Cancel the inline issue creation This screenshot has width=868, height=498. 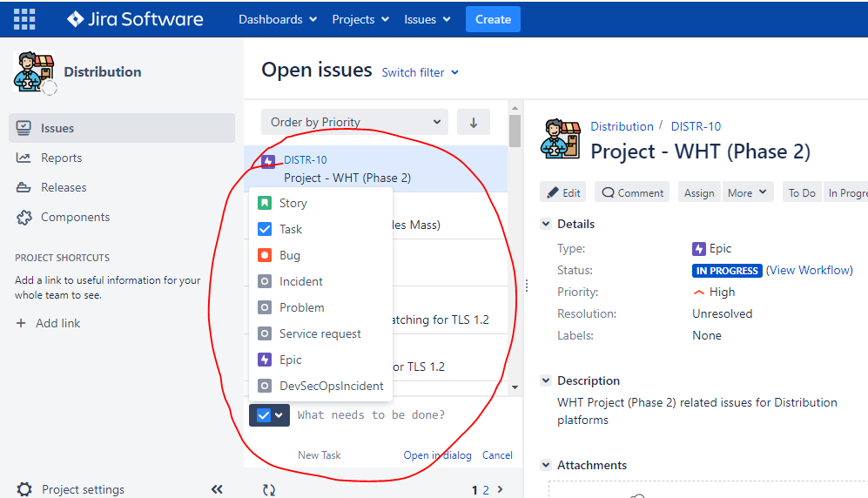point(497,454)
